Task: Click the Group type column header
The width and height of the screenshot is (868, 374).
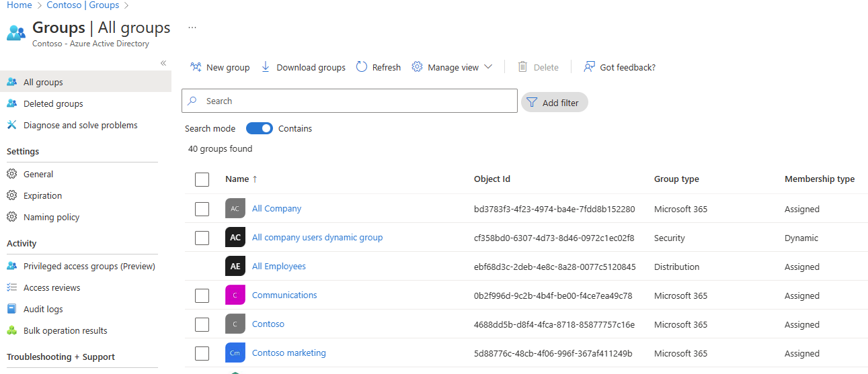Action: [676, 179]
